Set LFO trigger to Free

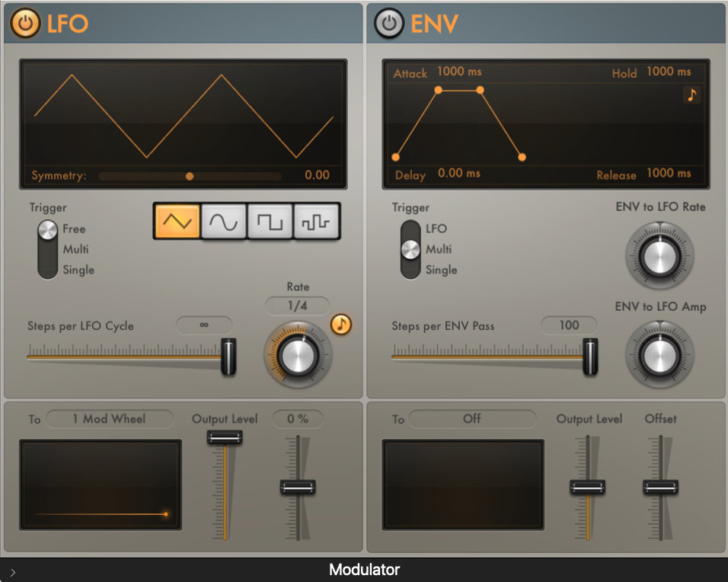point(74,229)
